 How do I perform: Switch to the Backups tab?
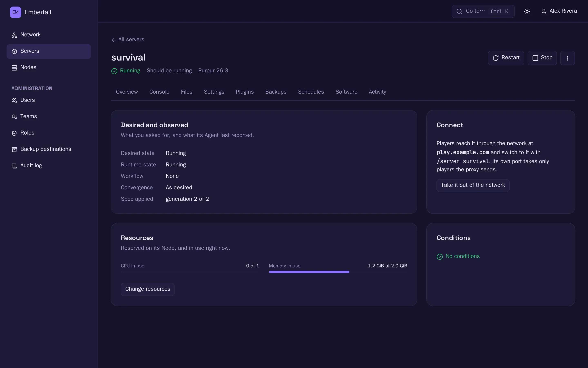(x=276, y=92)
